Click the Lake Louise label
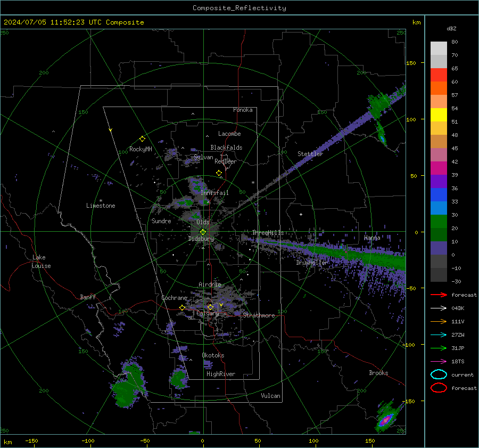 [41, 262]
